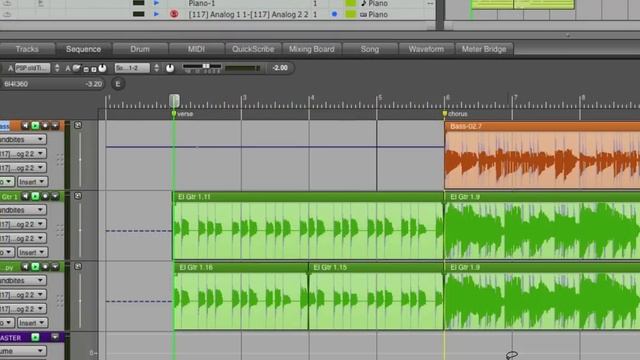Image resolution: width=640 pixels, height=360 pixels.
Task: Select the El Gtr 1.9 soundbite on the Gtr 1 track
Action: [542, 226]
